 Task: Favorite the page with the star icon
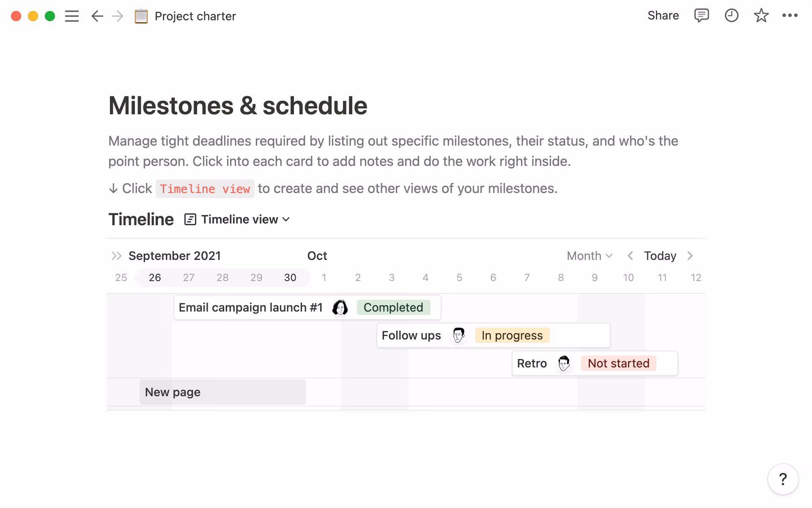[761, 16]
